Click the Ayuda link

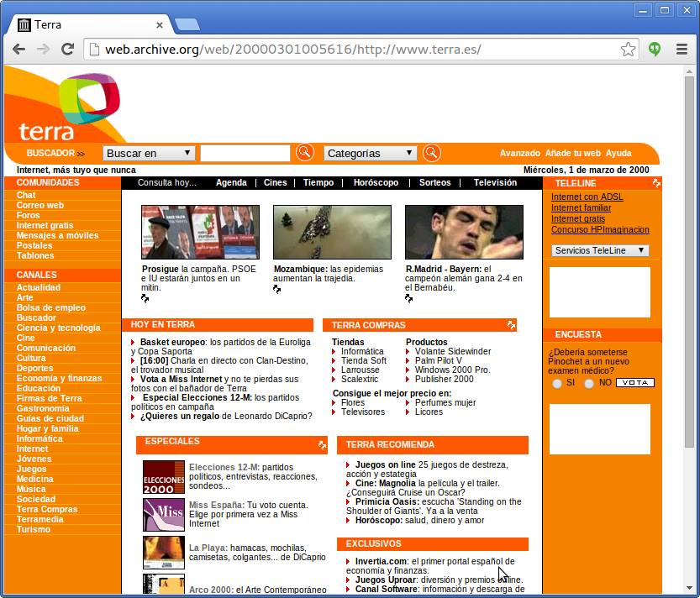[x=618, y=153]
